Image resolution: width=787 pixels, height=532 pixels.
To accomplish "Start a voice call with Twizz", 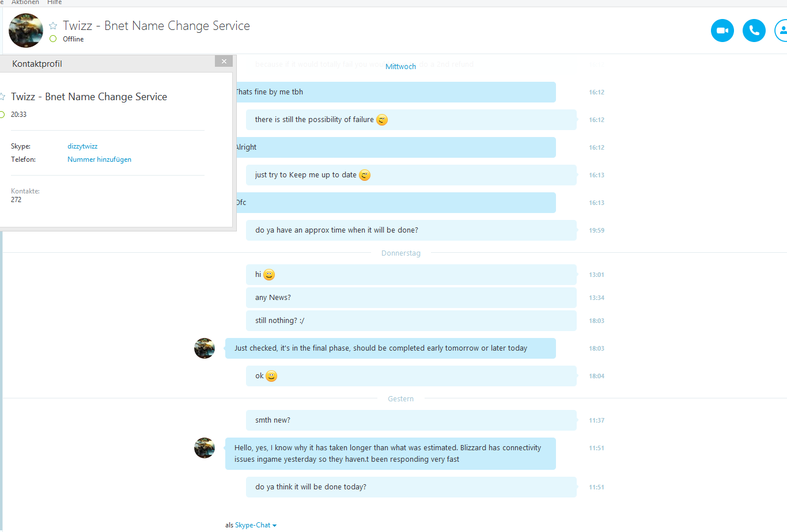I will [x=754, y=31].
